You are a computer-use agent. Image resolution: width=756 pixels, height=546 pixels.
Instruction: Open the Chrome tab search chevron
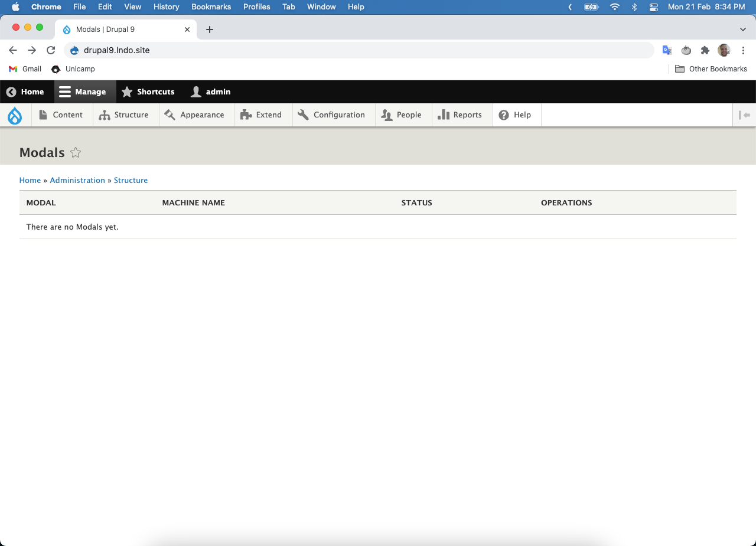[x=742, y=28]
